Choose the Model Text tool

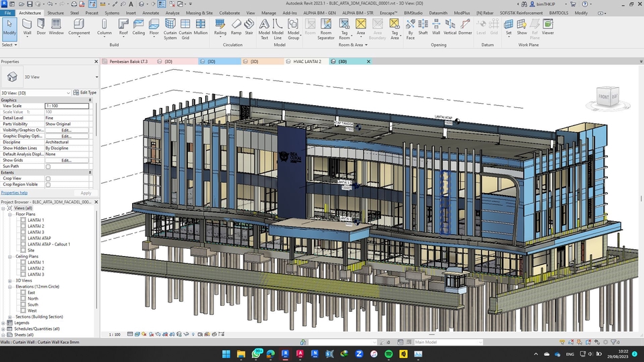point(264,29)
